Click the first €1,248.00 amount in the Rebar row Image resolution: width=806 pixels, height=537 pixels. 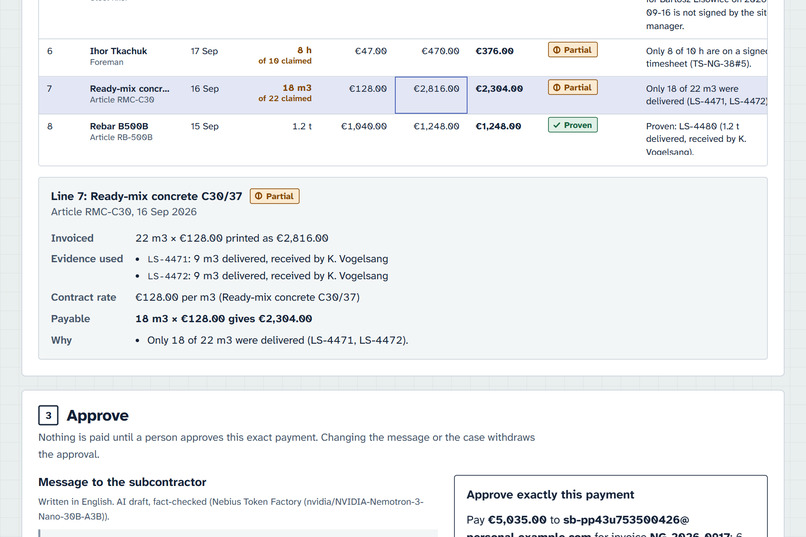point(436,126)
